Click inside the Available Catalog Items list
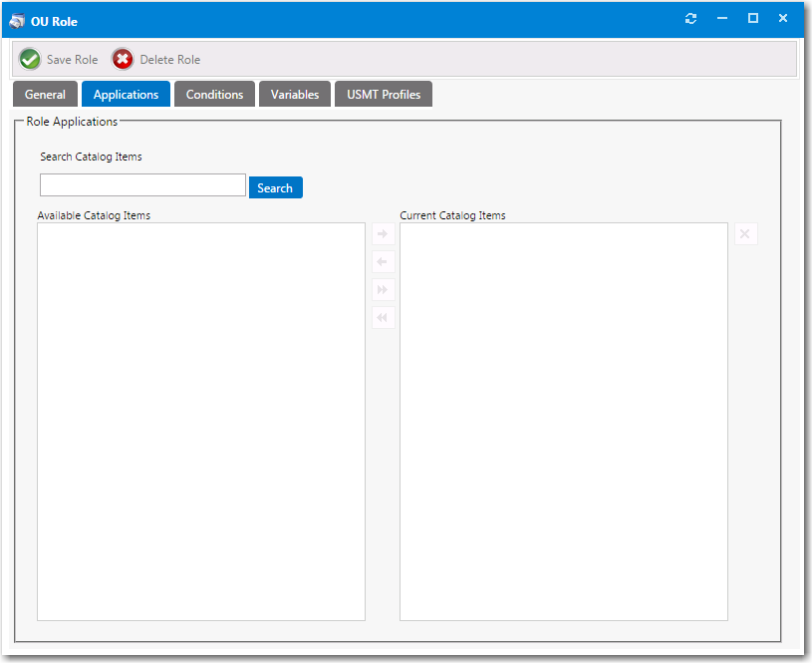The width and height of the screenshot is (812, 663). 200,421
